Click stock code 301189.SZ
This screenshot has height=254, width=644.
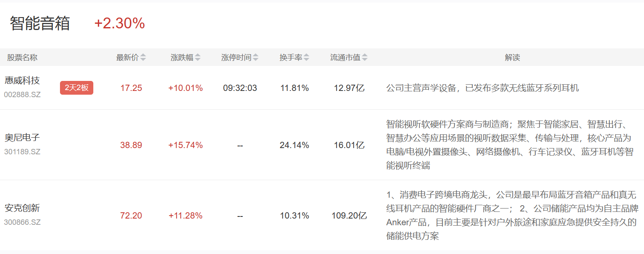22,152
